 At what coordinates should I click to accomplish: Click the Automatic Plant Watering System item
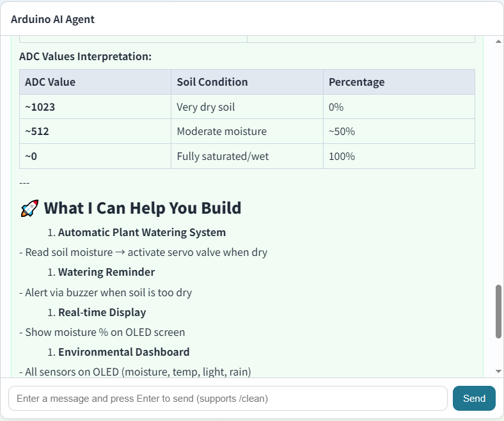[x=142, y=232]
